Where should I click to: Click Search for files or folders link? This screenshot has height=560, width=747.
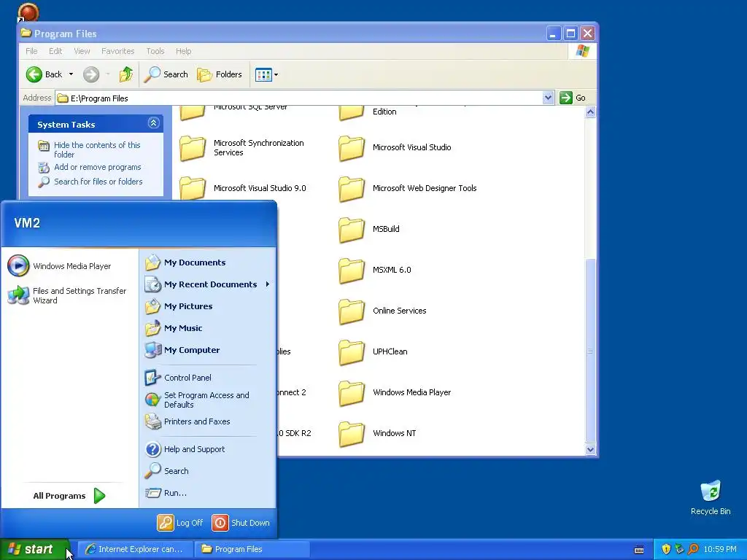(98, 182)
